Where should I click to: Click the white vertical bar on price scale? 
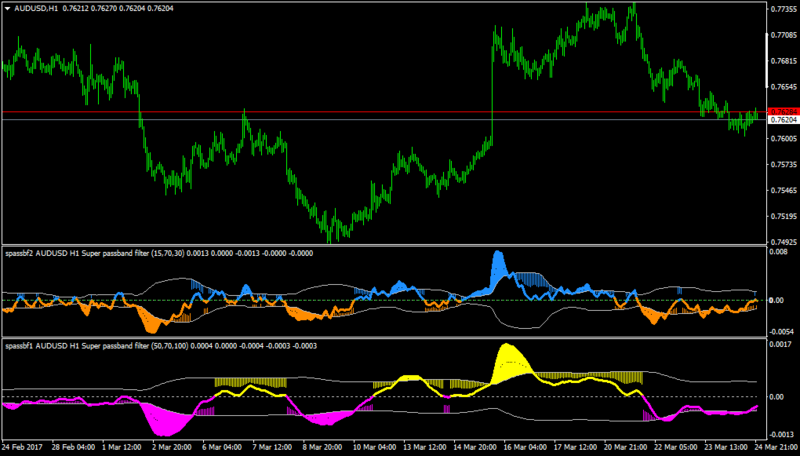767,60
